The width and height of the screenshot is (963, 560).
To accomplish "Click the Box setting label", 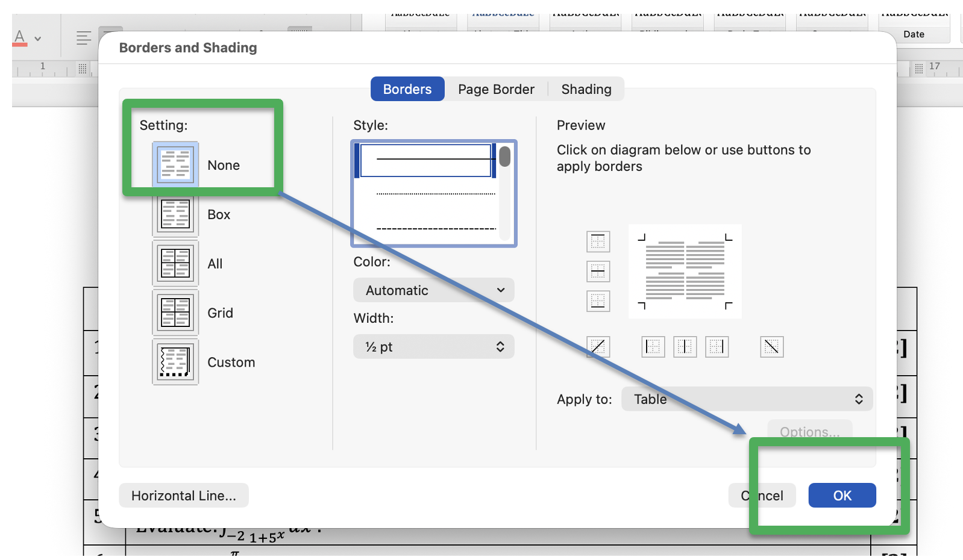I will 219,214.
